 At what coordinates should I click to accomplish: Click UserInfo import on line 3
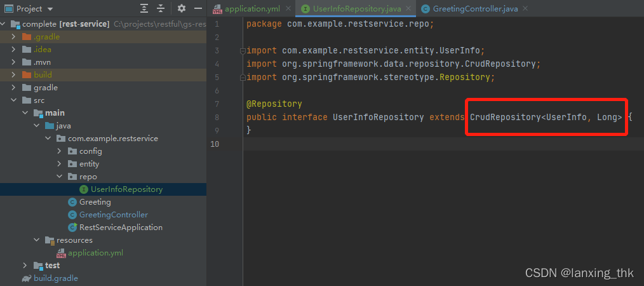point(460,51)
